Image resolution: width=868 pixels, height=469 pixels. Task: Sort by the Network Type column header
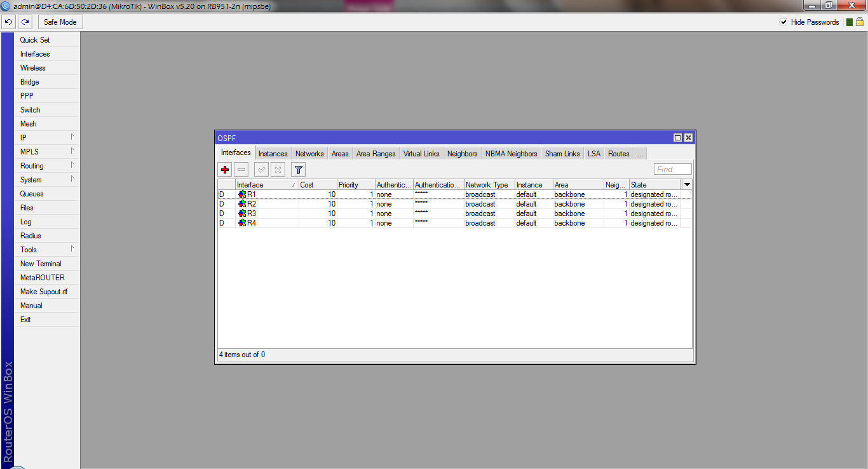(x=489, y=185)
